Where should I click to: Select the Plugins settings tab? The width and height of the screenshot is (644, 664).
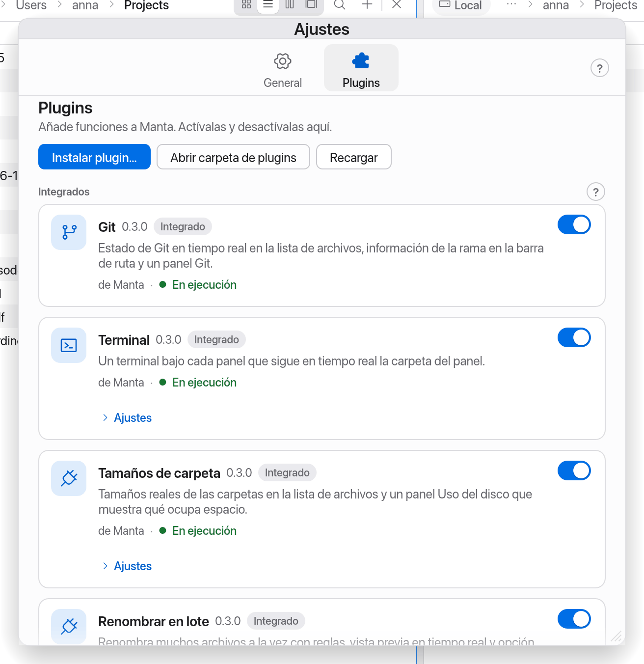pyautogui.click(x=361, y=68)
